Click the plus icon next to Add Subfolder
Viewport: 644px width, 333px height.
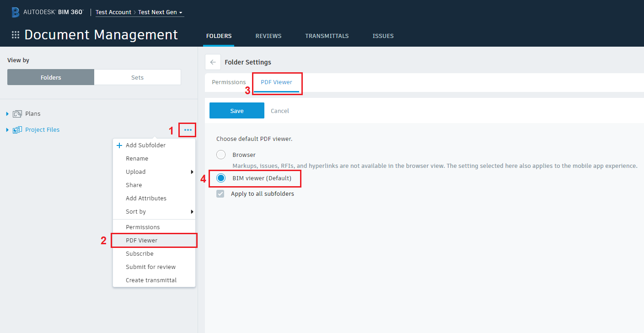coord(119,145)
